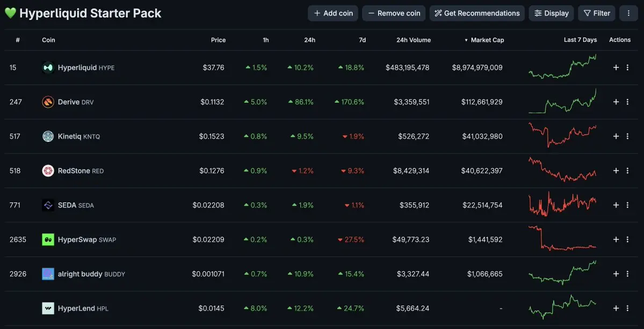Add Hyperliquid with its plus icon
Viewport: 644px width, 329px height.
pos(616,68)
